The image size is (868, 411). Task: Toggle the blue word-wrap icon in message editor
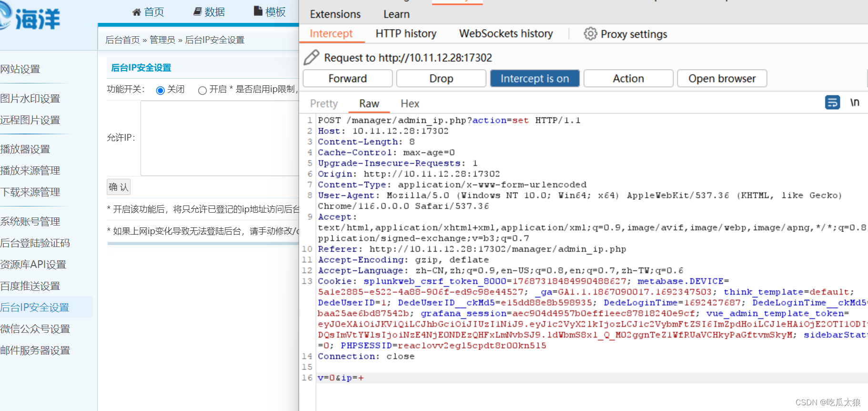[832, 103]
